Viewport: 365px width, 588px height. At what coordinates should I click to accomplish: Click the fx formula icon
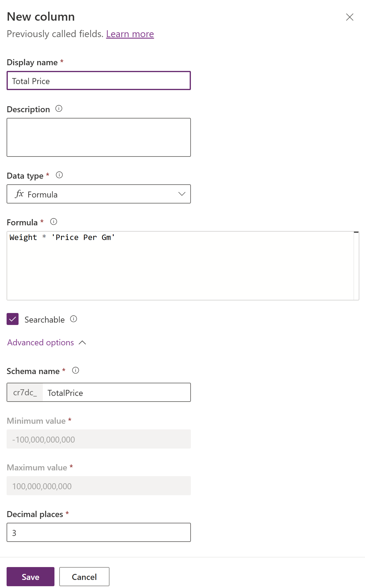pyautogui.click(x=19, y=194)
